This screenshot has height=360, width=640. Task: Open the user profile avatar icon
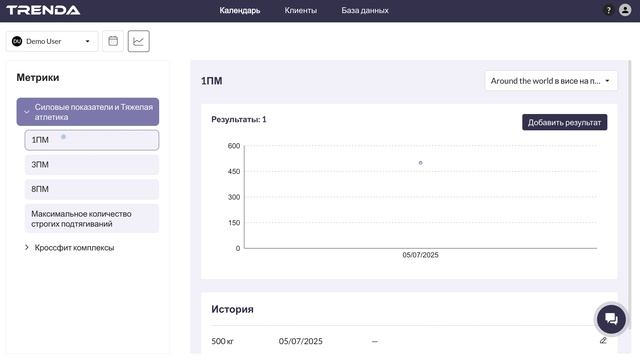[625, 10]
